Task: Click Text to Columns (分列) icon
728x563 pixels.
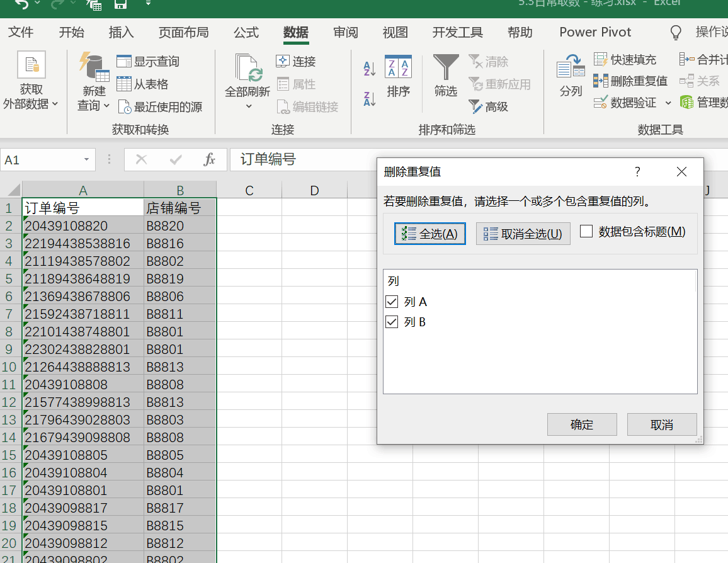Action: click(x=571, y=66)
